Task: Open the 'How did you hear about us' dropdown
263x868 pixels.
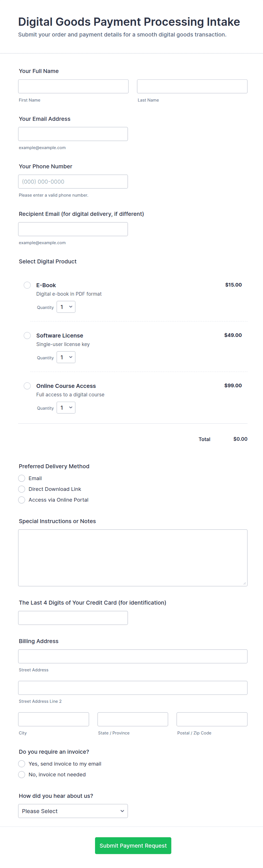Action: tap(73, 811)
